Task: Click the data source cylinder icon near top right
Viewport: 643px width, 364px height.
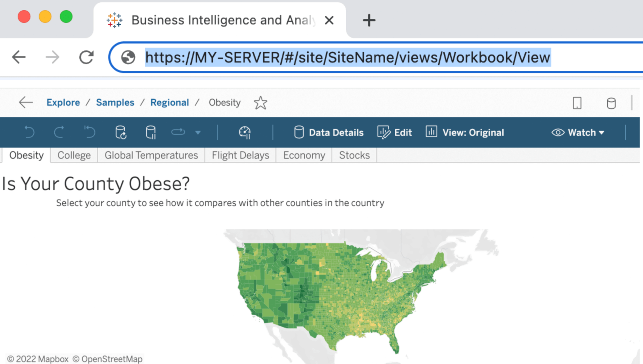Action: pos(611,103)
